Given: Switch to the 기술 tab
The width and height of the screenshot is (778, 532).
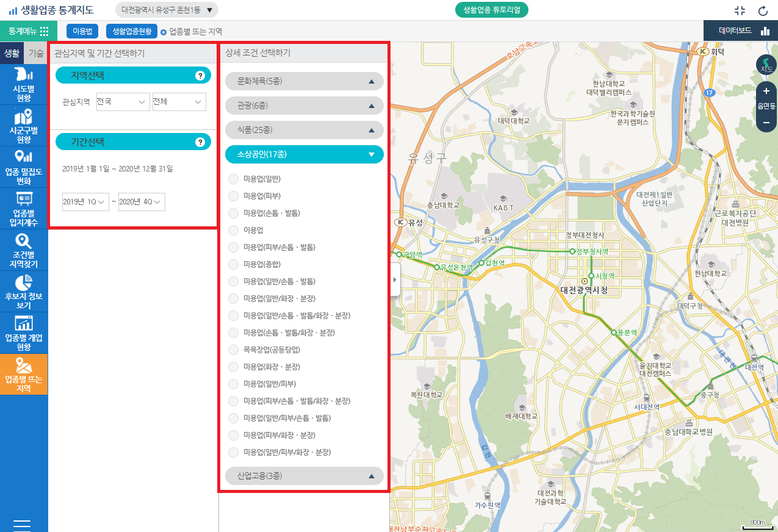Looking at the screenshot, I should tap(36, 54).
